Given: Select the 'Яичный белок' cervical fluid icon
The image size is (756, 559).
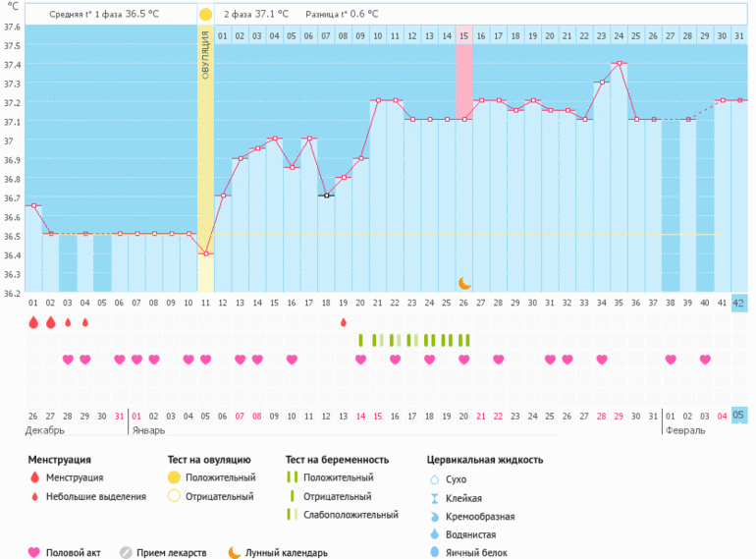Looking at the screenshot, I should 434,553.
